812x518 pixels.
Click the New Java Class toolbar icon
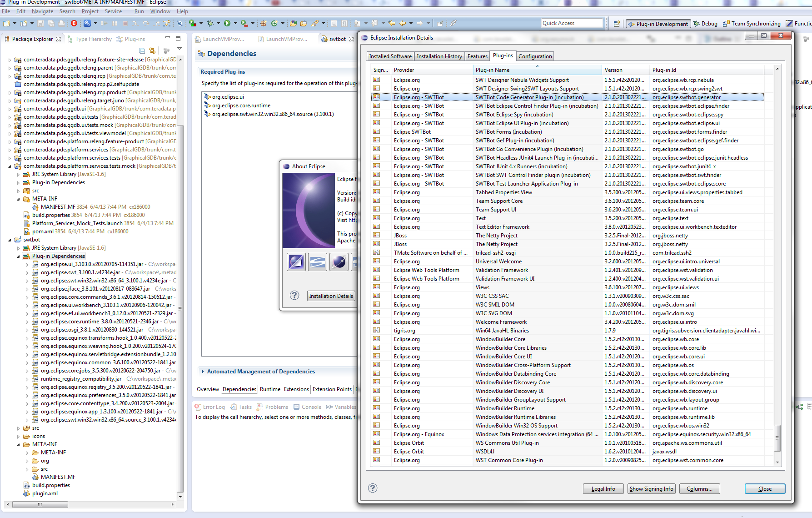(274, 23)
